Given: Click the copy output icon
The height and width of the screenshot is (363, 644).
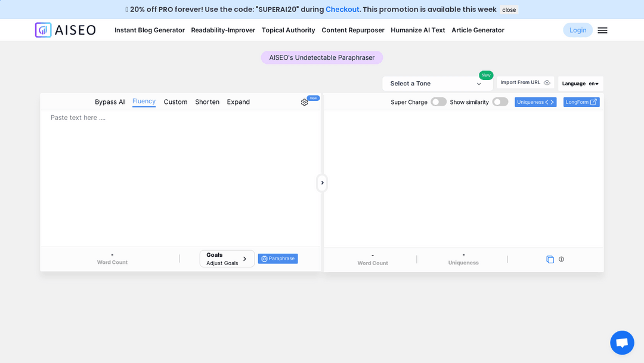Looking at the screenshot, I should click(x=550, y=259).
